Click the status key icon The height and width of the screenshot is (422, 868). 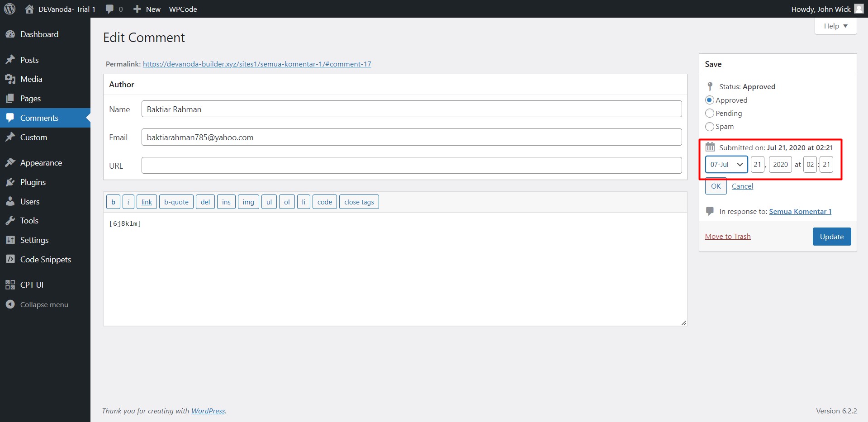click(x=710, y=86)
